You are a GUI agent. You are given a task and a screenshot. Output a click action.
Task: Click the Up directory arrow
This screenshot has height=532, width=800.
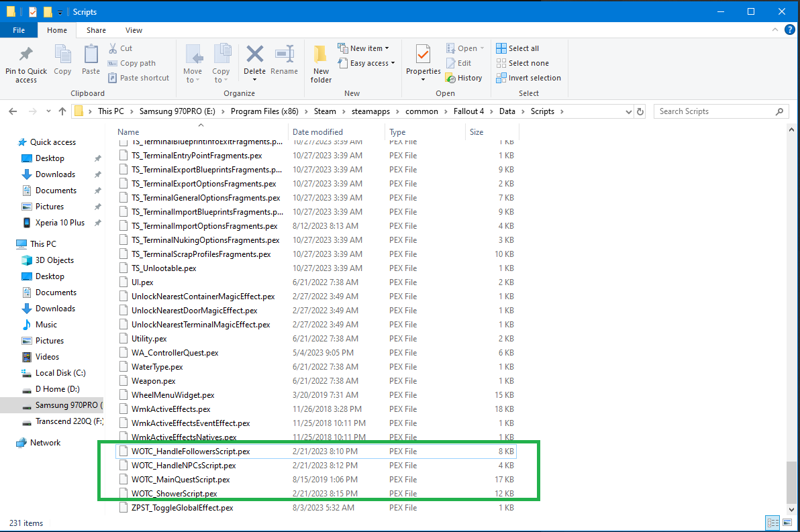click(62, 111)
